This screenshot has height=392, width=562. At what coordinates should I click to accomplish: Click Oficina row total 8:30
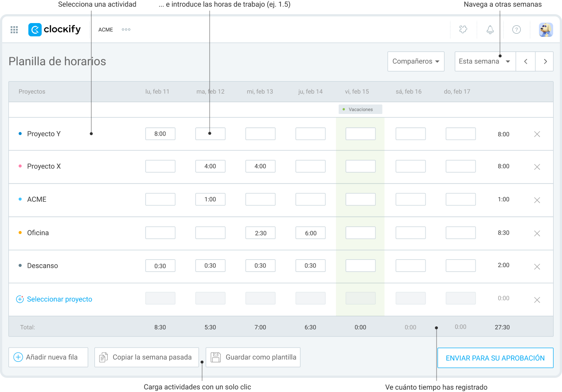click(x=503, y=232)
